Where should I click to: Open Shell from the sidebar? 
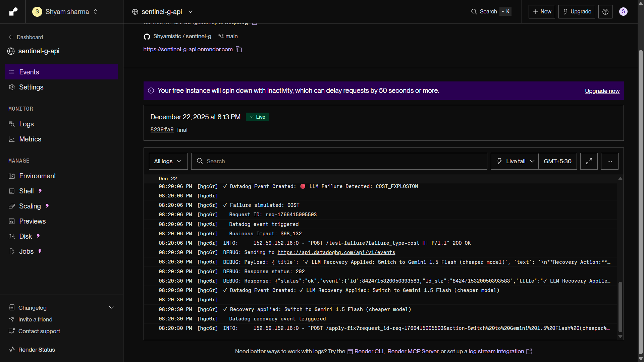pyautogui.click(x=26, y=191)
